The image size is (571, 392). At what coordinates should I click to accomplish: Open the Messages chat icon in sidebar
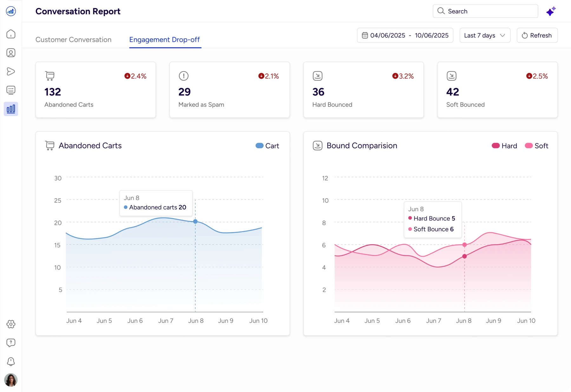[11, 90]
